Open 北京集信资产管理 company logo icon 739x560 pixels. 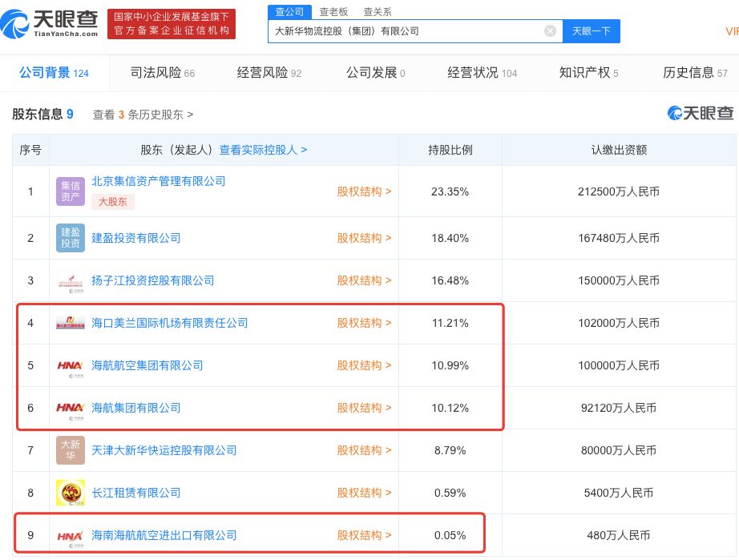pos(71,191)
